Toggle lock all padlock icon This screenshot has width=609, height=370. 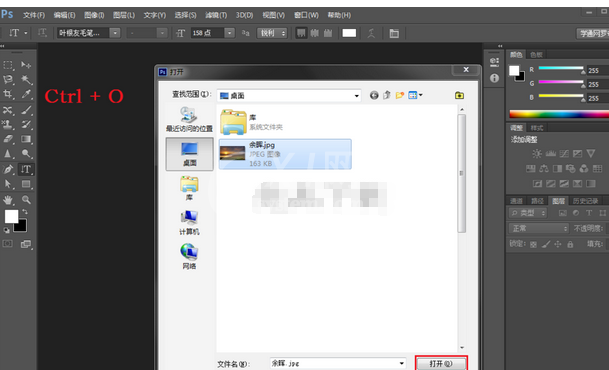coord(570,245)
